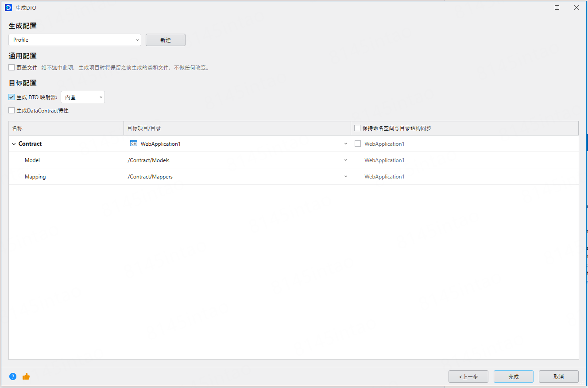Click the C# project icon beside WebApplication1

point(133,144)
